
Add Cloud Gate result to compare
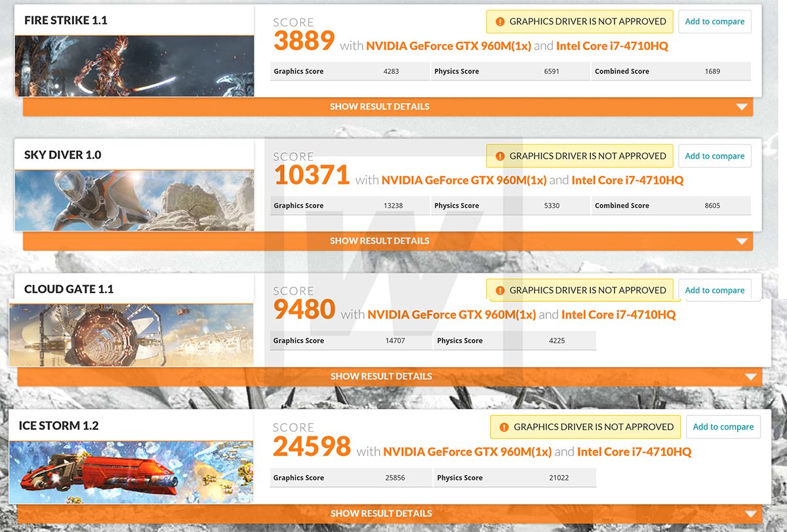(x=715, y=290)
